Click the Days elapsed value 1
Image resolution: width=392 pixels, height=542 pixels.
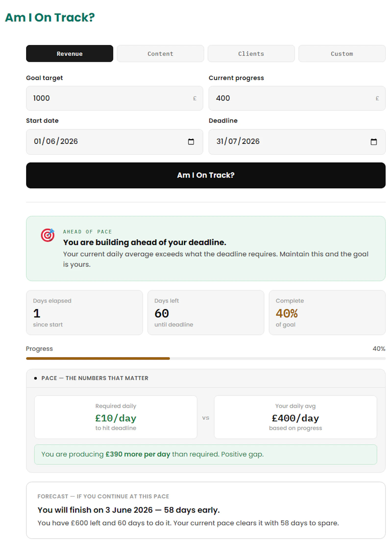(x=37, y=313)
